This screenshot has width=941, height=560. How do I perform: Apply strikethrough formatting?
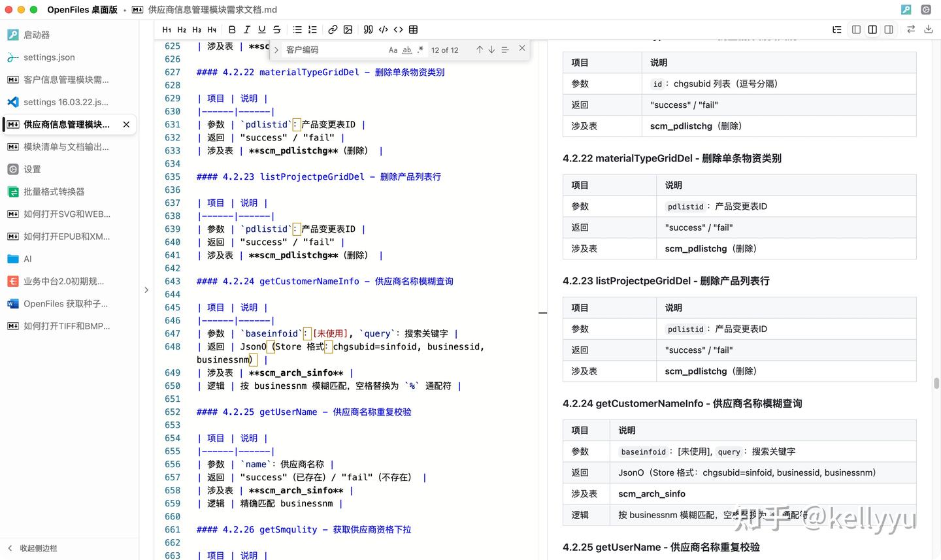pyautogui.click(x=276, y=29)
